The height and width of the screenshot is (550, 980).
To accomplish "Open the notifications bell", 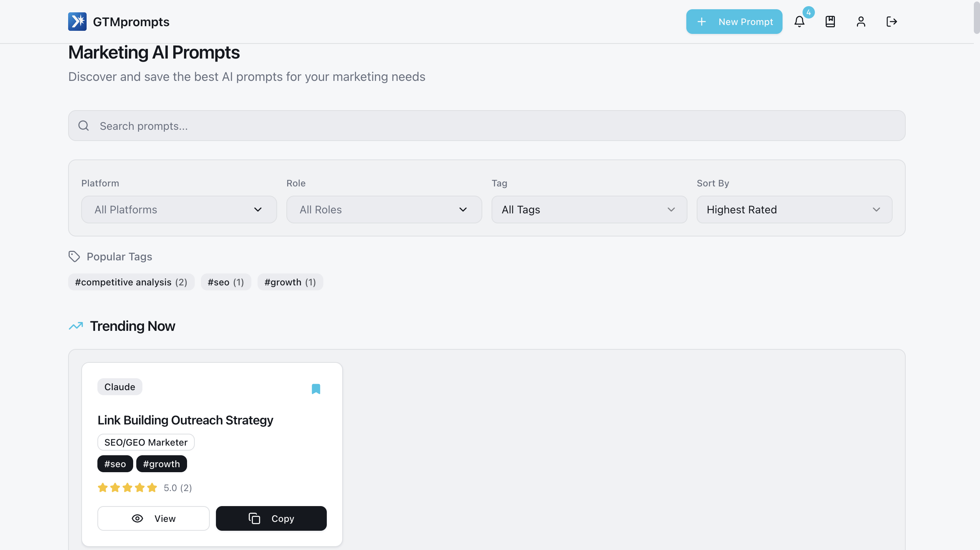I will [799, 22].
